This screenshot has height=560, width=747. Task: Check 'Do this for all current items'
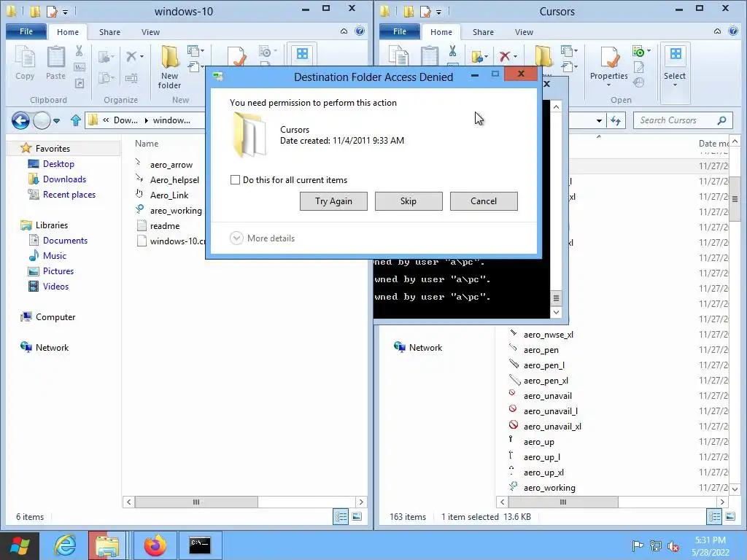click(235, 179)
